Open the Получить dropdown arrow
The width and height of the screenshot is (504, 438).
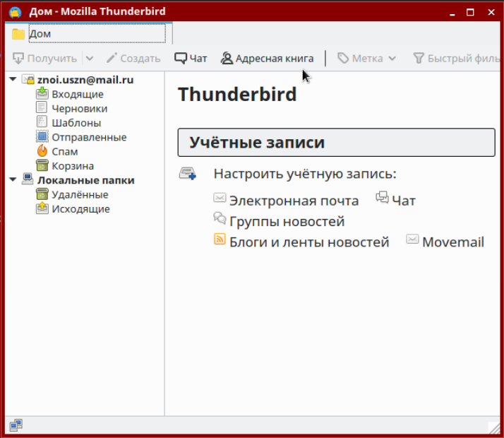pos(90,58)
